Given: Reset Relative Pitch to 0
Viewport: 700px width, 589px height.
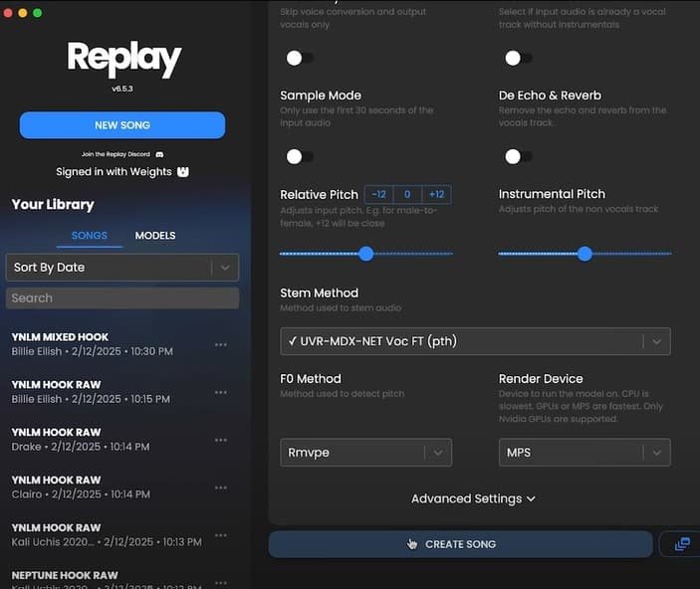Looking at the screenshot, I should click(407, 195).
